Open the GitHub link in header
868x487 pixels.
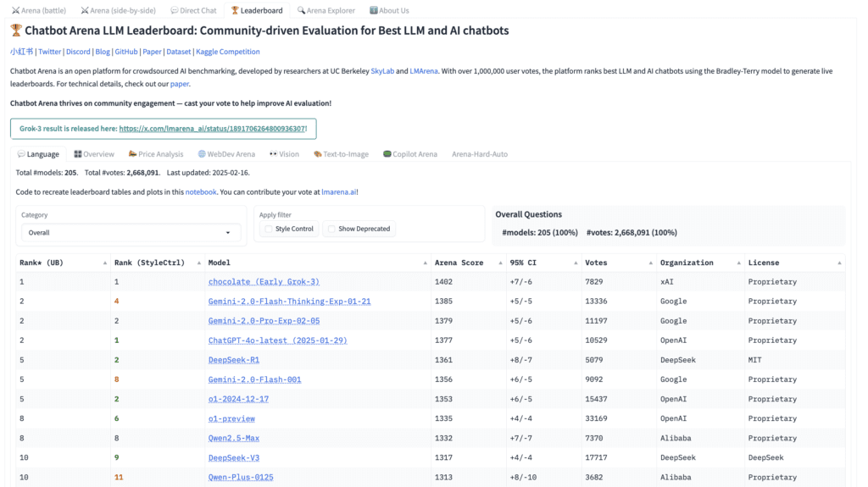click(x=126, y=52)
